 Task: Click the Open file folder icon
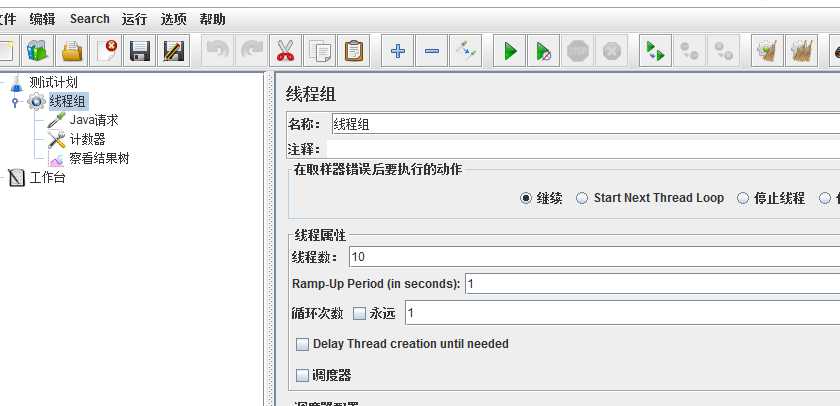pyautogui.click(x=72, y=51)
